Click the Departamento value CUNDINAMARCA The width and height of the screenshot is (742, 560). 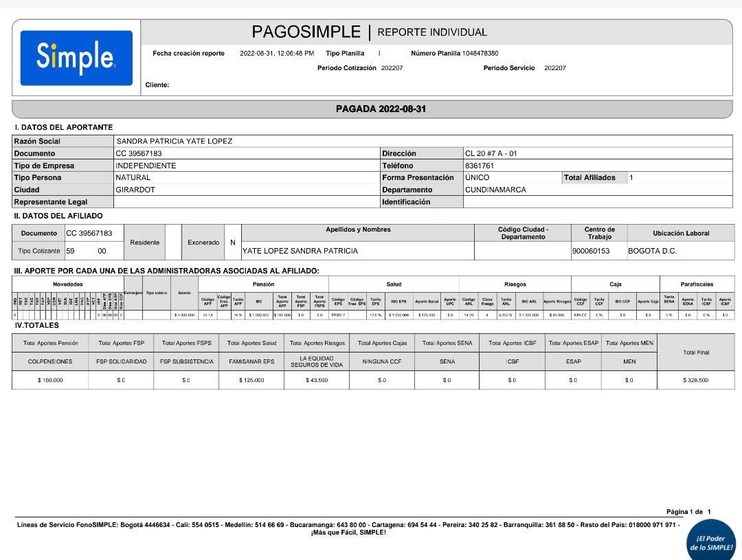click(495, 190)
